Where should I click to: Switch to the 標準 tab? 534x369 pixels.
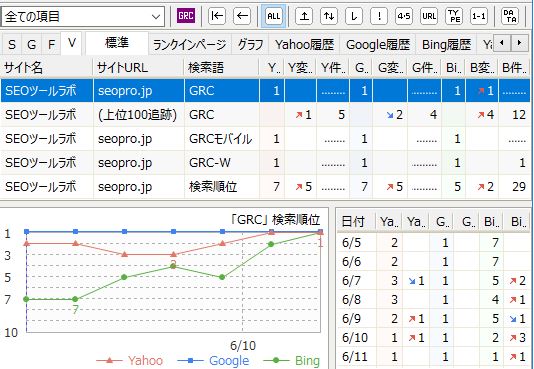point(117,43)
